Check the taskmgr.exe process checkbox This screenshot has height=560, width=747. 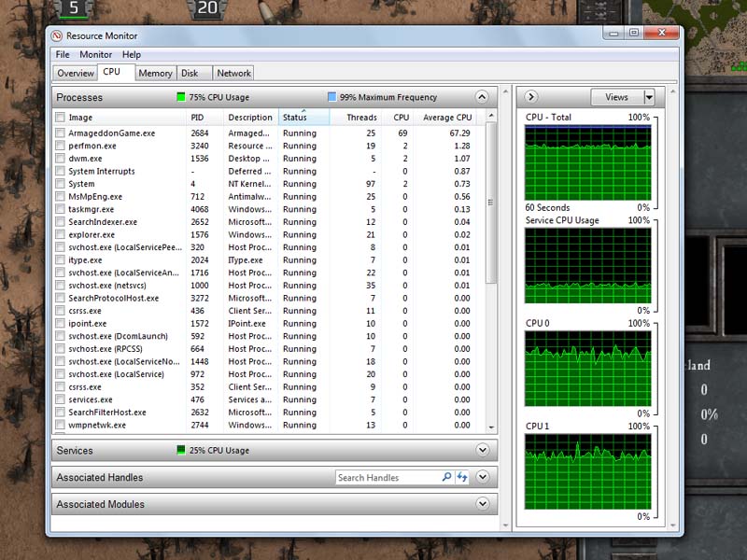[x=60, y=209]
